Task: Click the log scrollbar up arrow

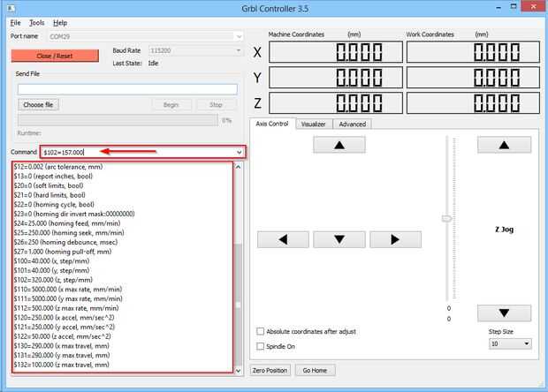Action: pyautogui.click(x=239, y=167)
